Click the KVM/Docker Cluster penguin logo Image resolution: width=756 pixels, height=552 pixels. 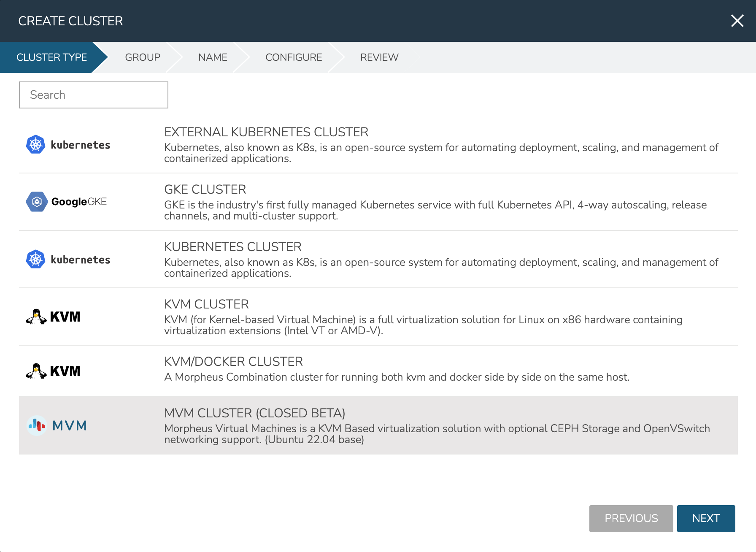(x=36, y=371)
